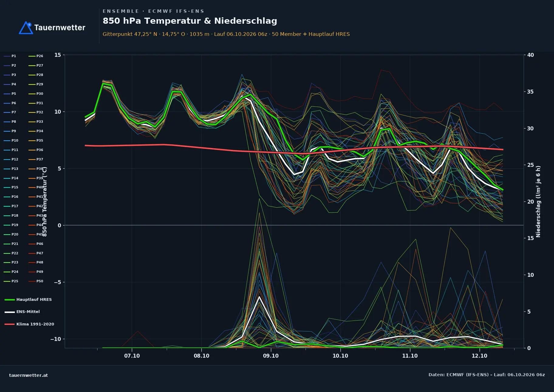Click the Tauernwetter brand name text

[x=60, y=28]
